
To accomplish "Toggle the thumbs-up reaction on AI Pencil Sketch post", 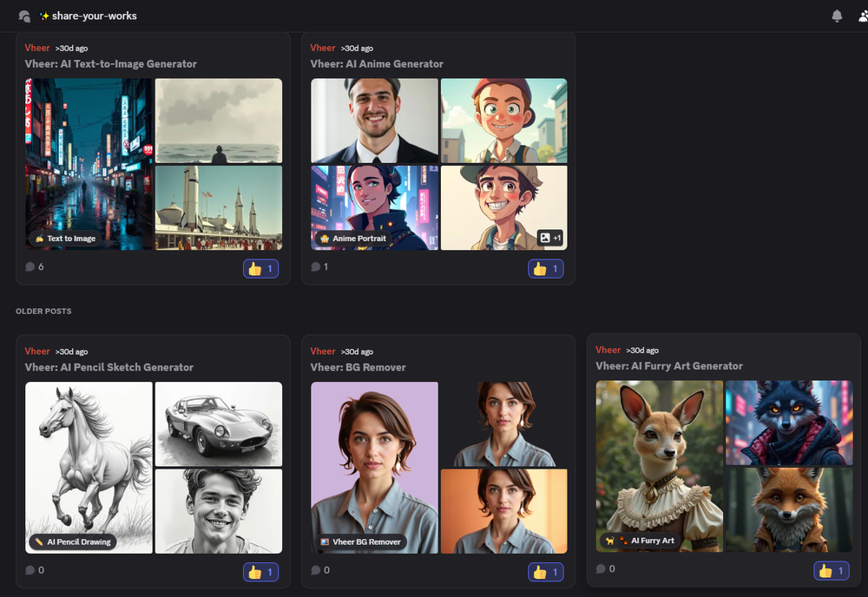I will [260, 572].
